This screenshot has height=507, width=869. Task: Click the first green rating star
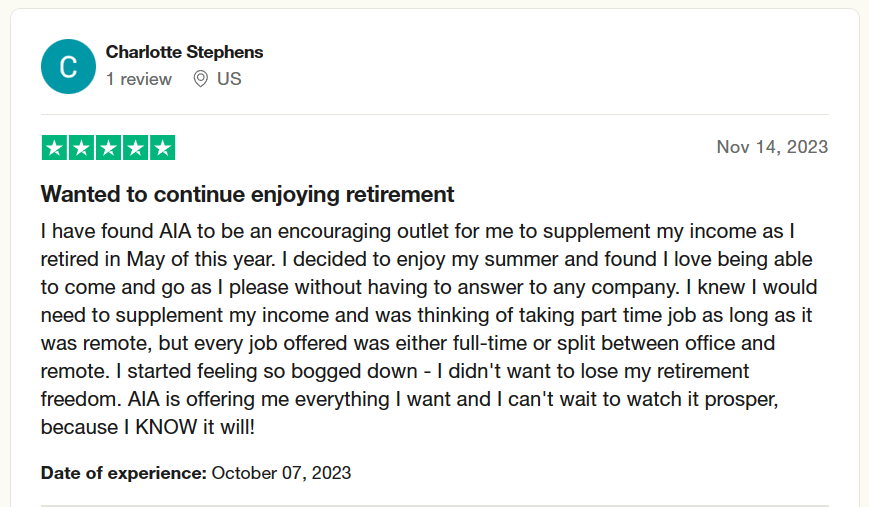[x=54, y=148]
